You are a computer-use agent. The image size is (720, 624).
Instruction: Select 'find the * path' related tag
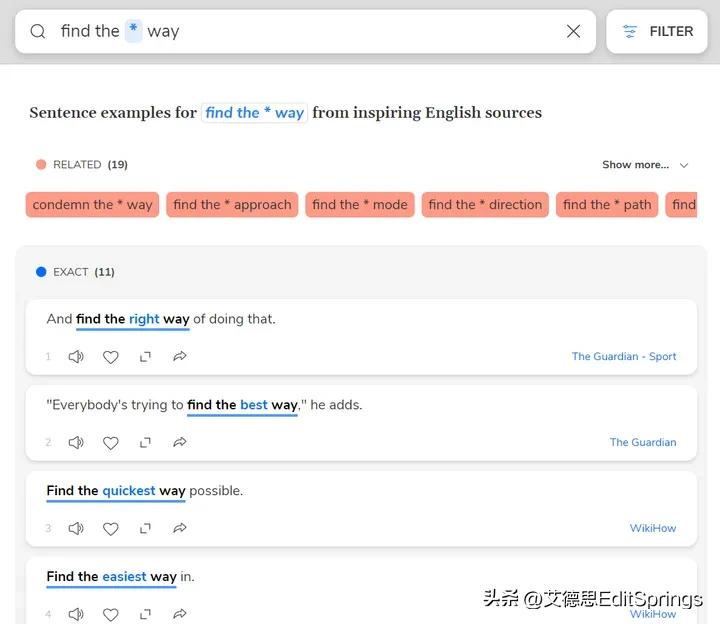tap(607, 204)
